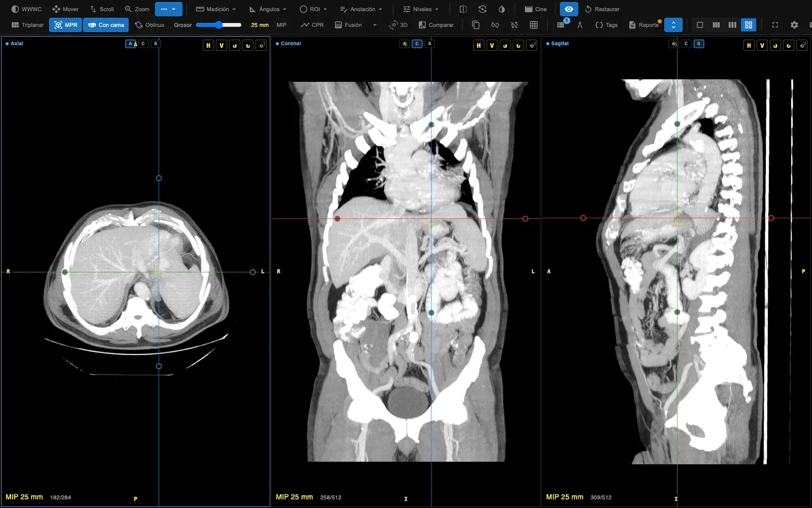This screenshot has height=508, width=812.
Task: Select S orientation in Axial viewport
Action: tap(156, 44)
